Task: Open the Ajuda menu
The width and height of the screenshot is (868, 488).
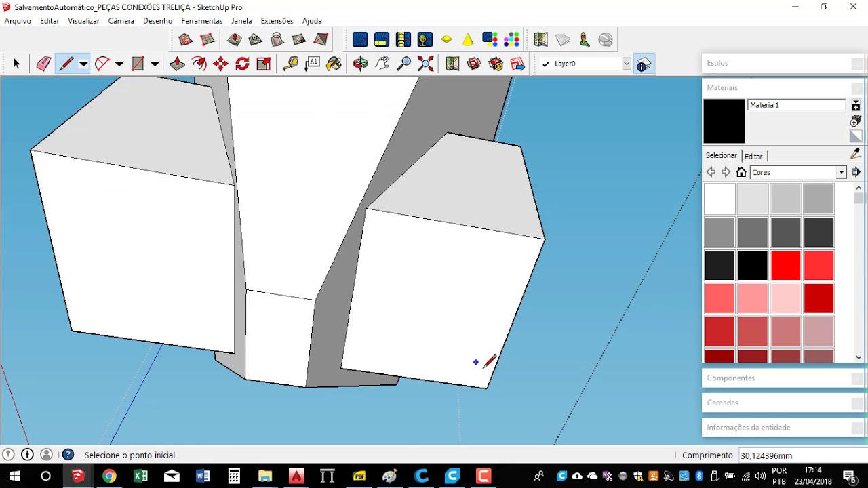Action: click(x=312, y=21)
